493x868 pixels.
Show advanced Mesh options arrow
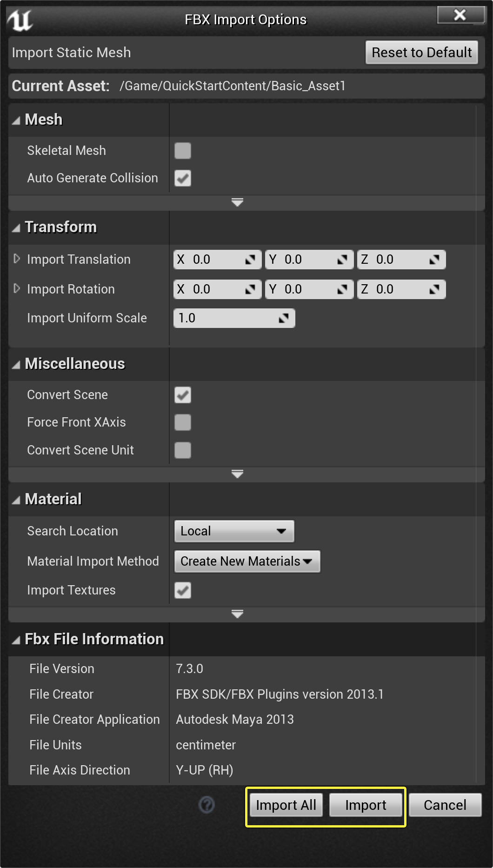tap(237, 202)
